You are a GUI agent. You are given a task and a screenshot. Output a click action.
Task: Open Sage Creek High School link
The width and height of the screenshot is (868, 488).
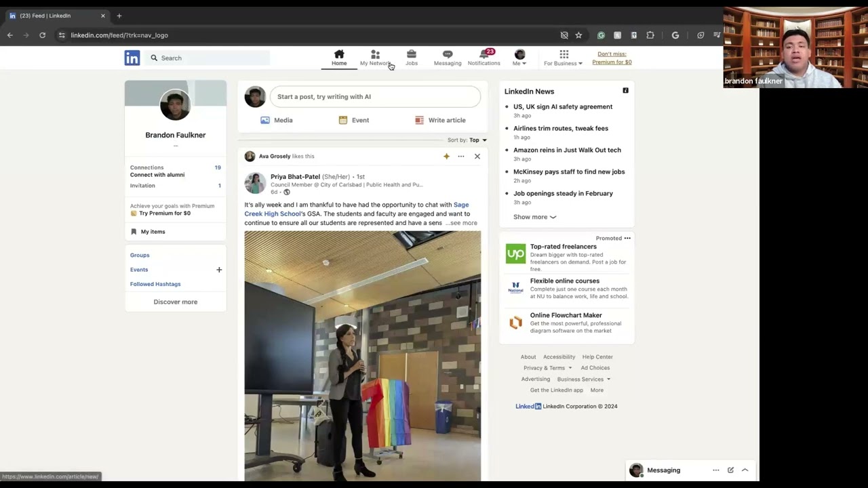357,209
